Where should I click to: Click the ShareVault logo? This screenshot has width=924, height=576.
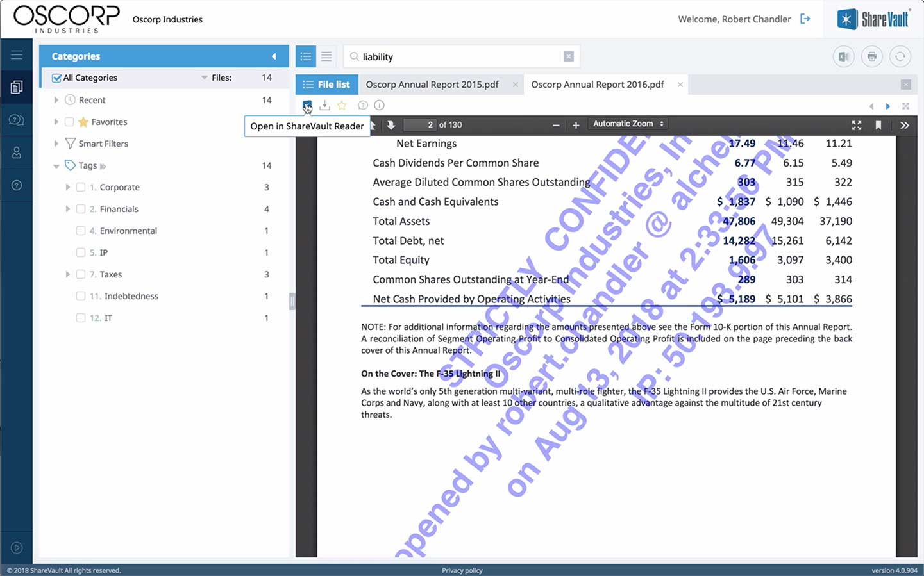[x=874, y=19]
